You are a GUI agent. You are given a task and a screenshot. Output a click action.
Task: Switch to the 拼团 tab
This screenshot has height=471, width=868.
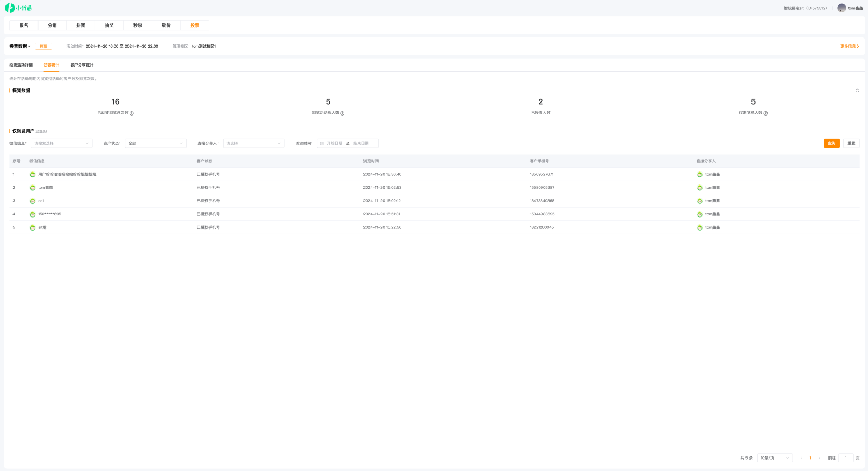point(81,26)
